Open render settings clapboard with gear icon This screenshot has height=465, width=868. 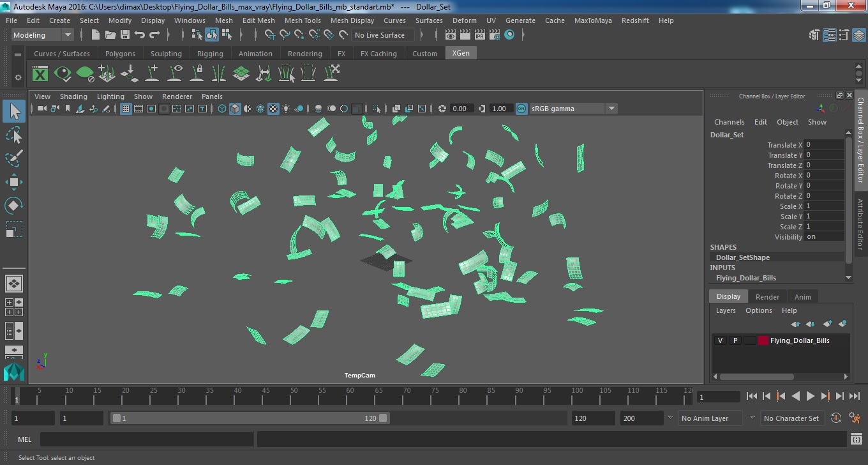pyautogui.click(x=495, y=35)
